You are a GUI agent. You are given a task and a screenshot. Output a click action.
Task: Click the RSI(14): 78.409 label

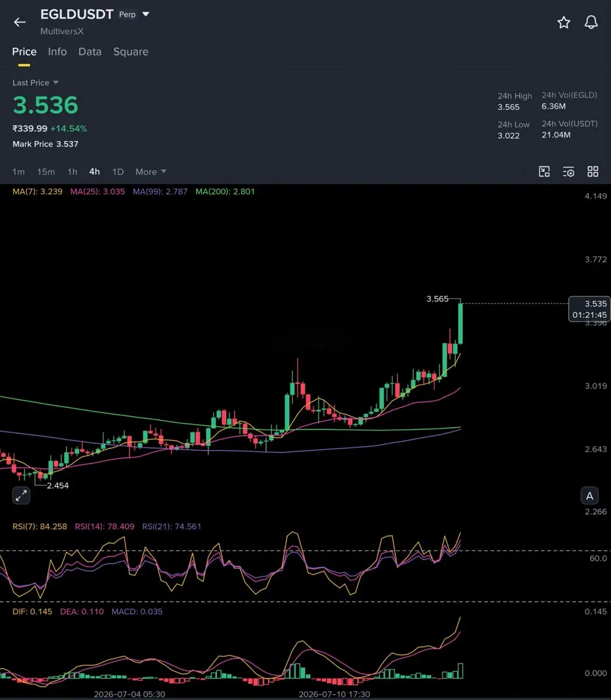(x=104, y=526)
